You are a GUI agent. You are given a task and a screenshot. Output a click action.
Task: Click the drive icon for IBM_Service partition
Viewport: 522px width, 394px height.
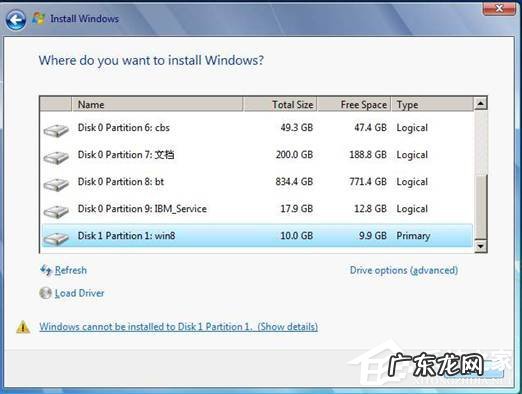tap(56, 211)
